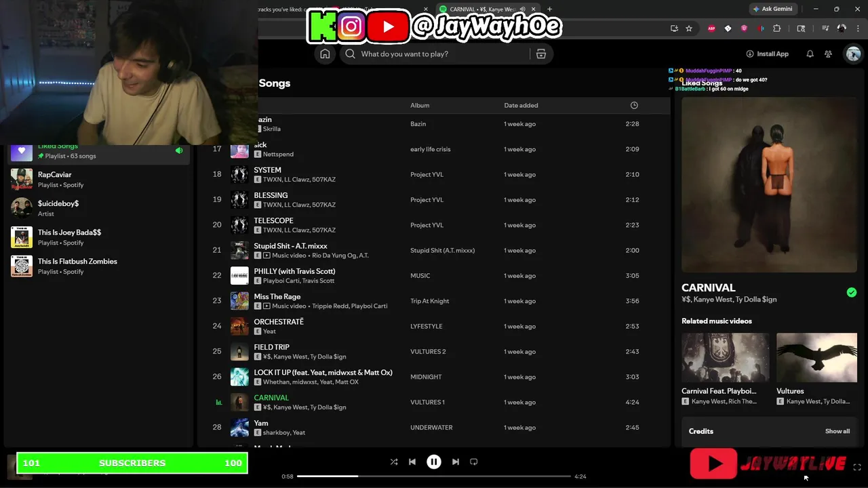This screenshot has width=868, height=488.
Task: Click the now-playing equalizer icon beside CARNIVAL
Action: (218, 403)
